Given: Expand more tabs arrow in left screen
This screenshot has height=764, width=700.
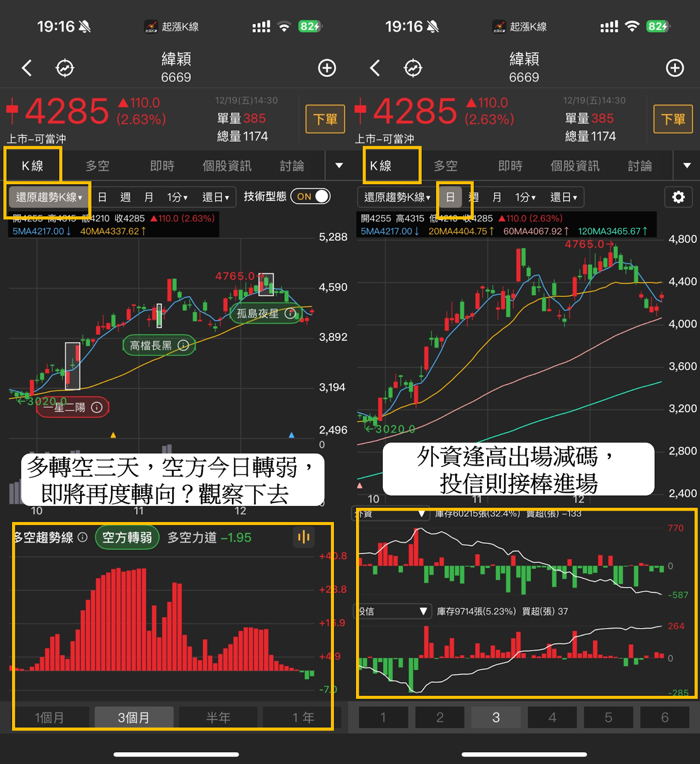Looking at the screenshot, I should pos(339,166).
